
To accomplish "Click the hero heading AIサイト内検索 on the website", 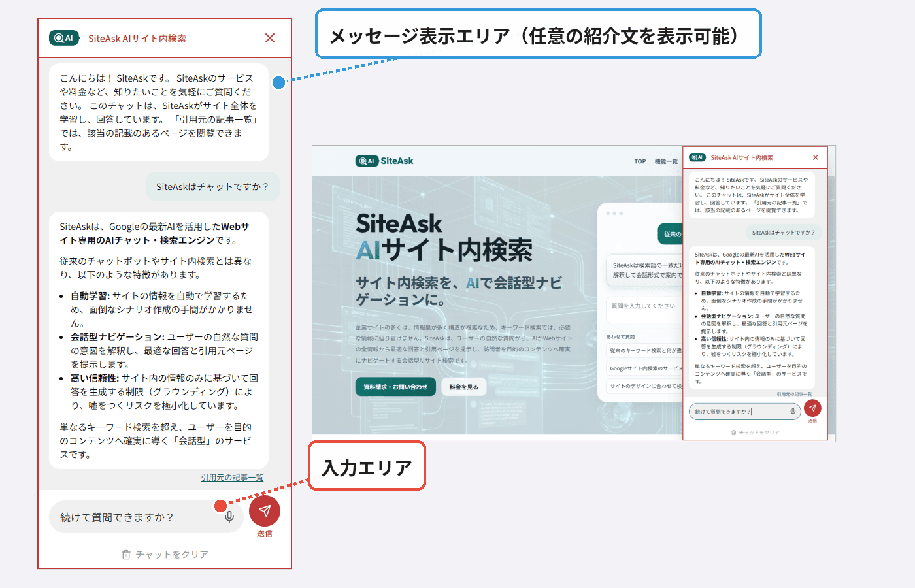I will pyautogui.click(x=444, y=250).
